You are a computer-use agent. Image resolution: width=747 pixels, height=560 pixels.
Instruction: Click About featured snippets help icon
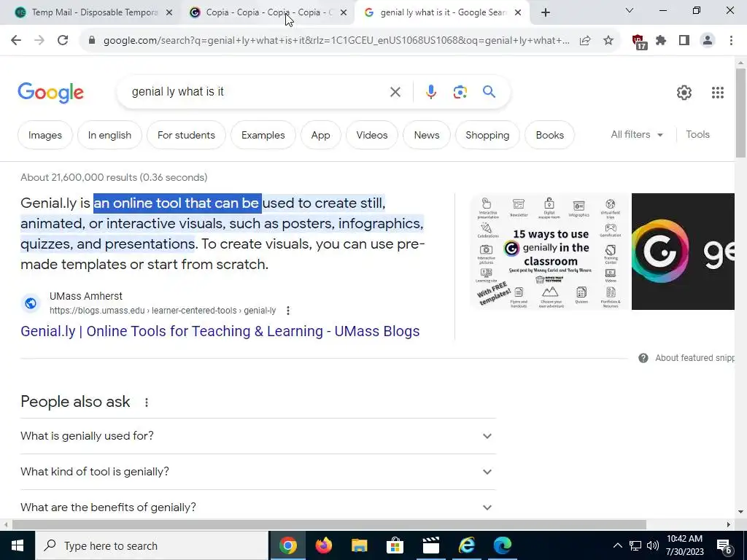tap(643, 358)
